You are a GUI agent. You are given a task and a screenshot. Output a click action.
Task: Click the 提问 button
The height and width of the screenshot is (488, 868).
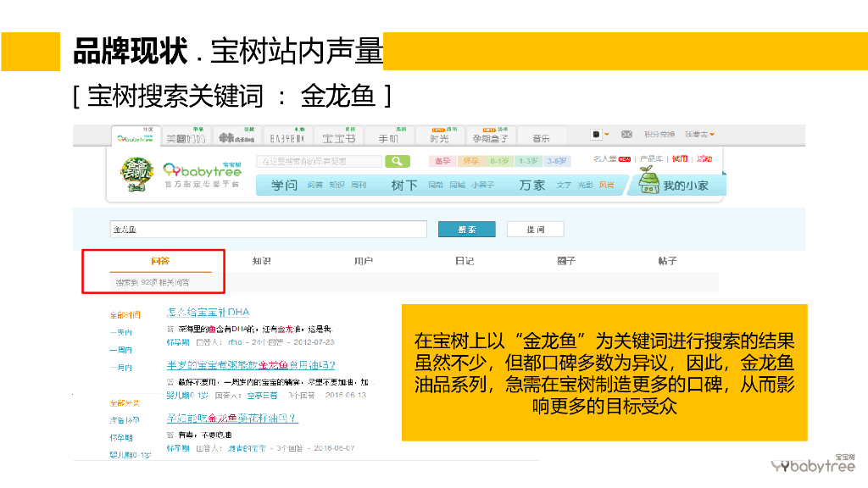coord(536,229)
